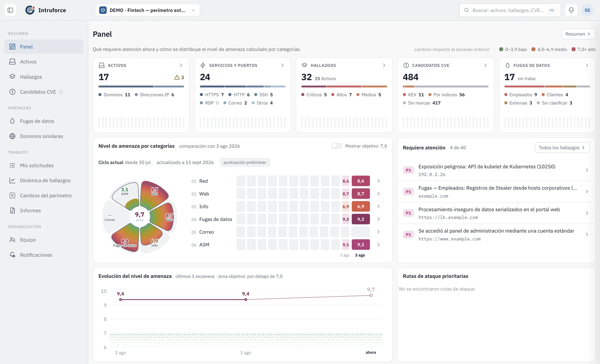Open Notificaciones sidebar item
Image resolution: width=600 pixels, height=364 pixels.
[x=44, y=255]
